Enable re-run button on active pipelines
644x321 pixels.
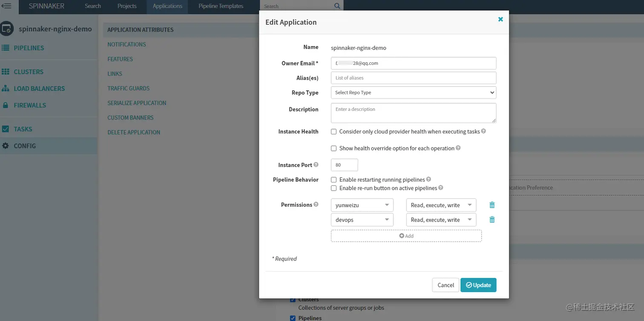point(334,188)
